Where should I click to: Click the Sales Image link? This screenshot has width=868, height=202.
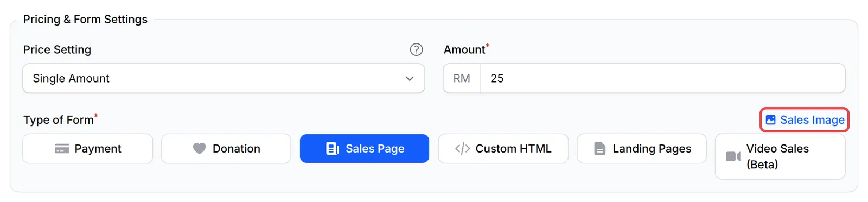[805, 119]
